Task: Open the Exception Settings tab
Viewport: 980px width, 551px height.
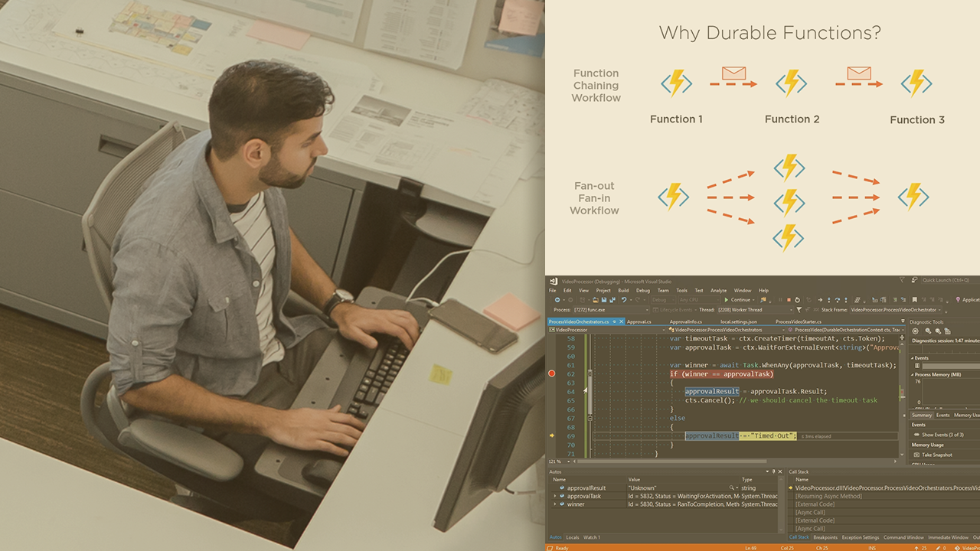Action: pos(861,537)
